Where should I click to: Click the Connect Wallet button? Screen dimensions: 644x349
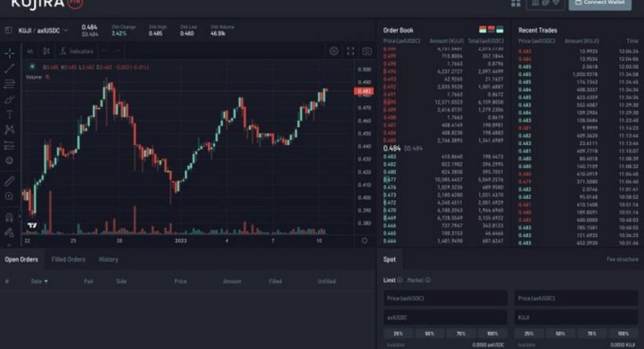pyautogui.click(x=600, y=3)
